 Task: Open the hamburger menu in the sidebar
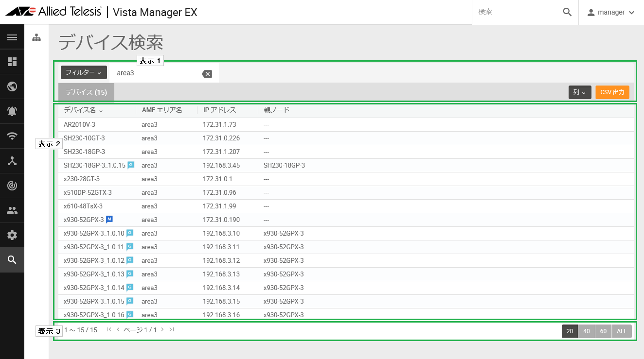point(12,37)
